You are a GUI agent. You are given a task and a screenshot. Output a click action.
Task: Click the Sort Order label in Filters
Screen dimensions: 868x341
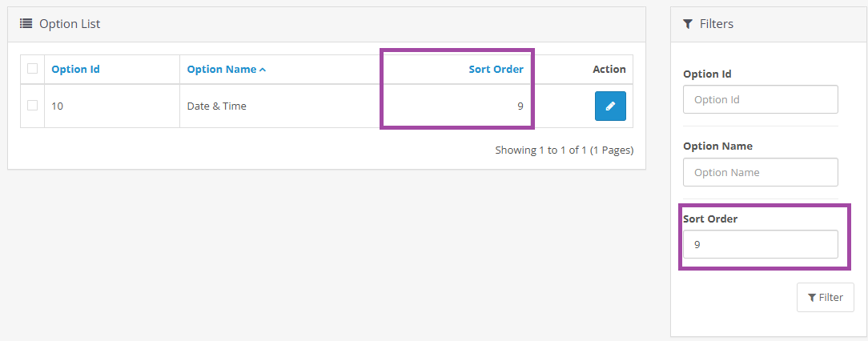710,219
